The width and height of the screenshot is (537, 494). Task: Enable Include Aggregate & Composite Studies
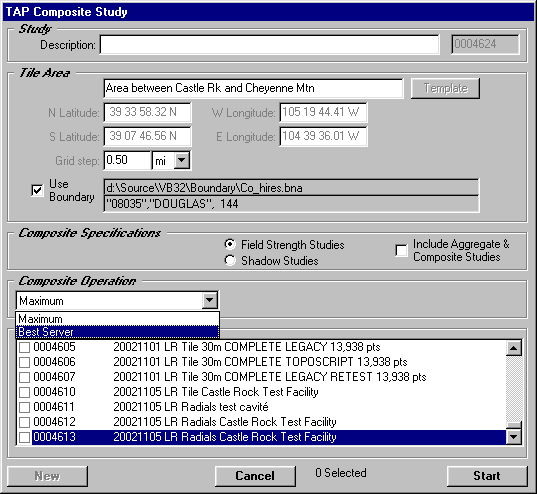tap(401, 250)
